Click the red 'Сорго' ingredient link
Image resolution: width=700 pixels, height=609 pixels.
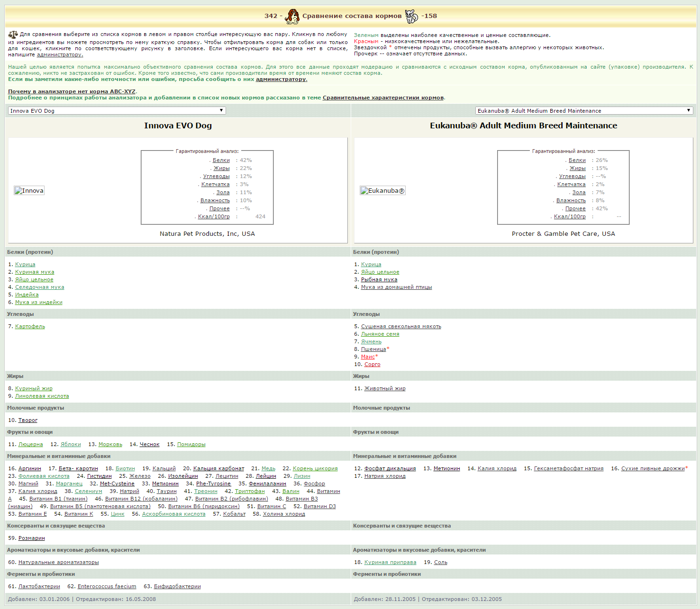pyautogui.click(x=373, y=365)
